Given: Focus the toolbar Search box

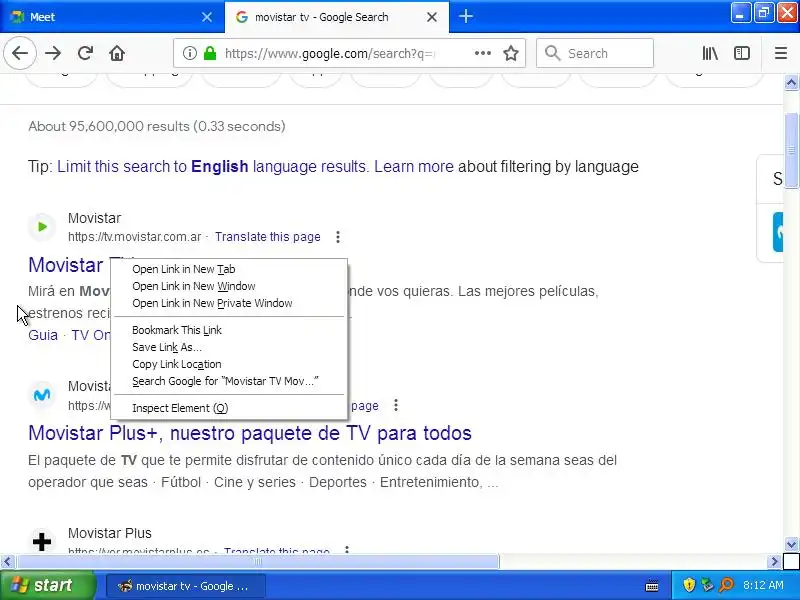Looking at the screenshot, I should (x=595, y=53).
